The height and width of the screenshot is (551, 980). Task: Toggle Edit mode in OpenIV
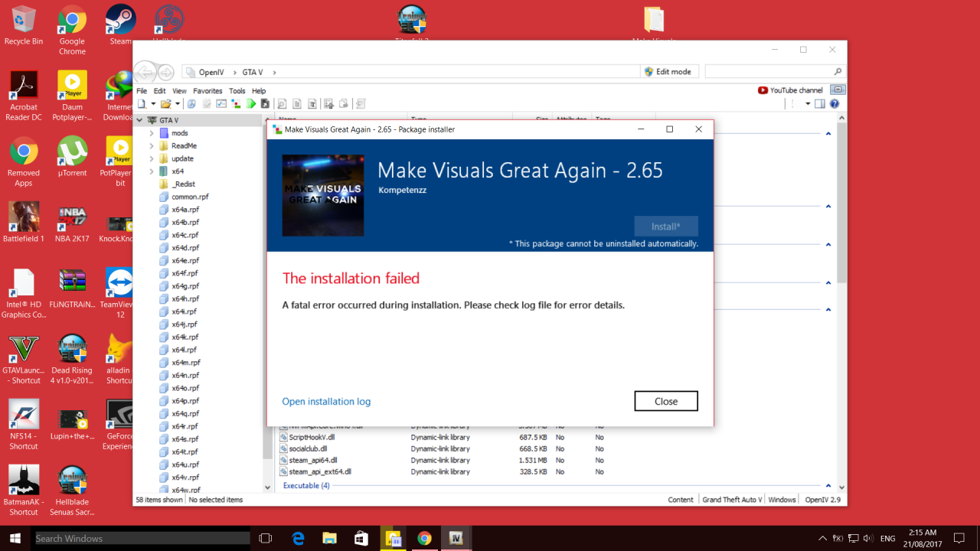click(x=668, y=72)
